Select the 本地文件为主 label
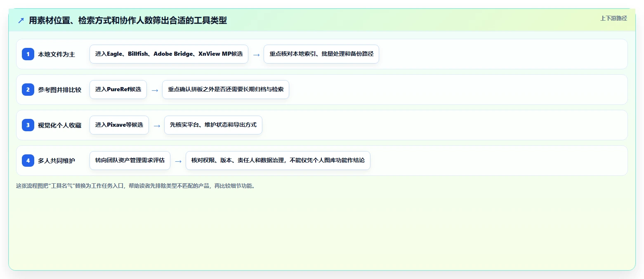 coord(57,54)
